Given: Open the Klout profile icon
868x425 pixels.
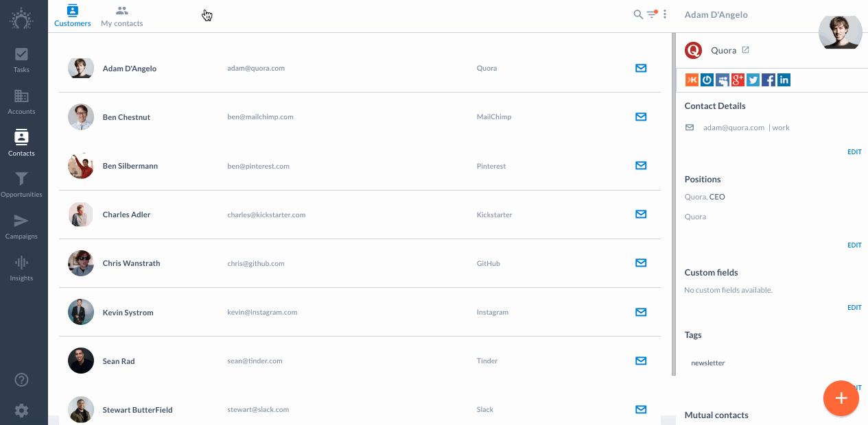Looking at the screenshot, I should pos(692,80).
